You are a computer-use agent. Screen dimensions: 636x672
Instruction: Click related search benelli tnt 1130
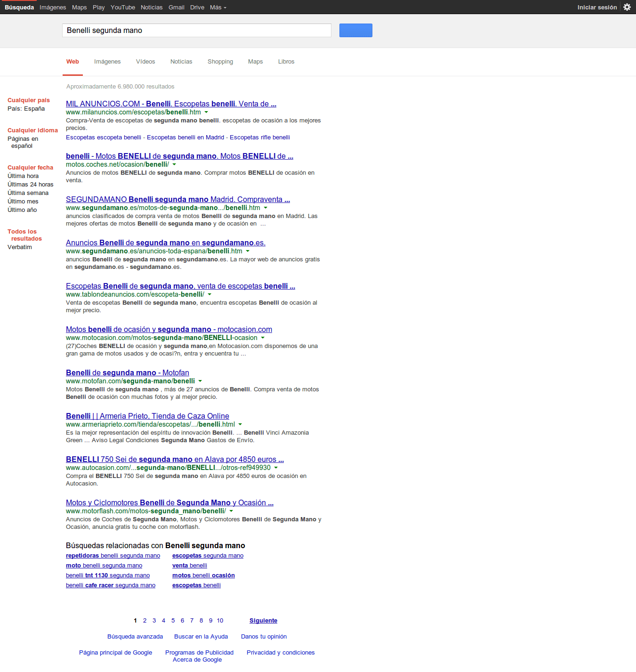point(108,575)
